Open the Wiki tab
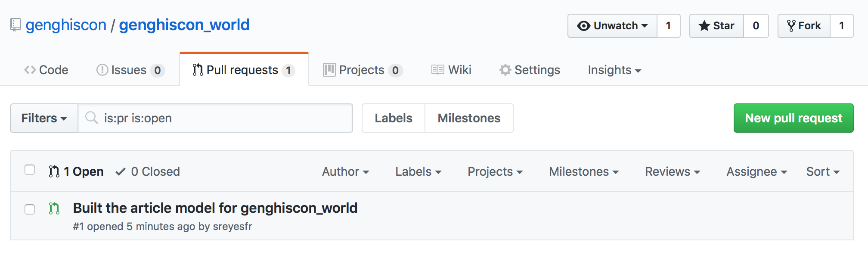This screenshot has width=868, height=255. (x=451, y=70)
